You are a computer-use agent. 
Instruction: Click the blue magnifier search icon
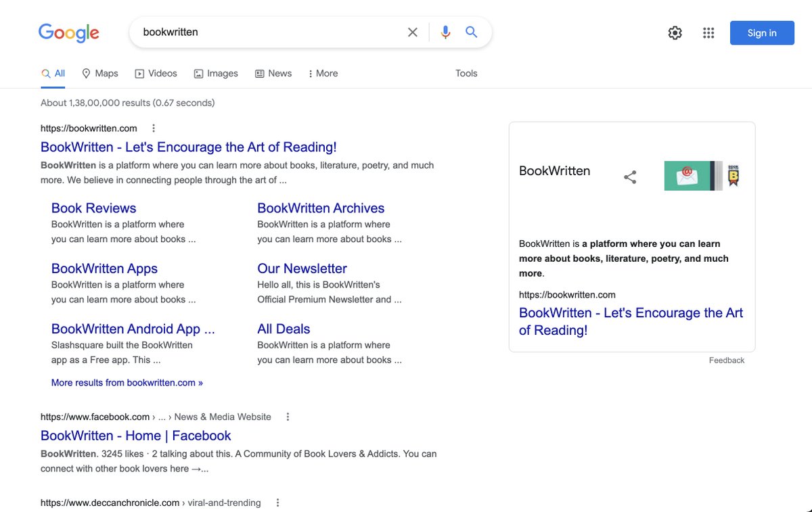472,32
